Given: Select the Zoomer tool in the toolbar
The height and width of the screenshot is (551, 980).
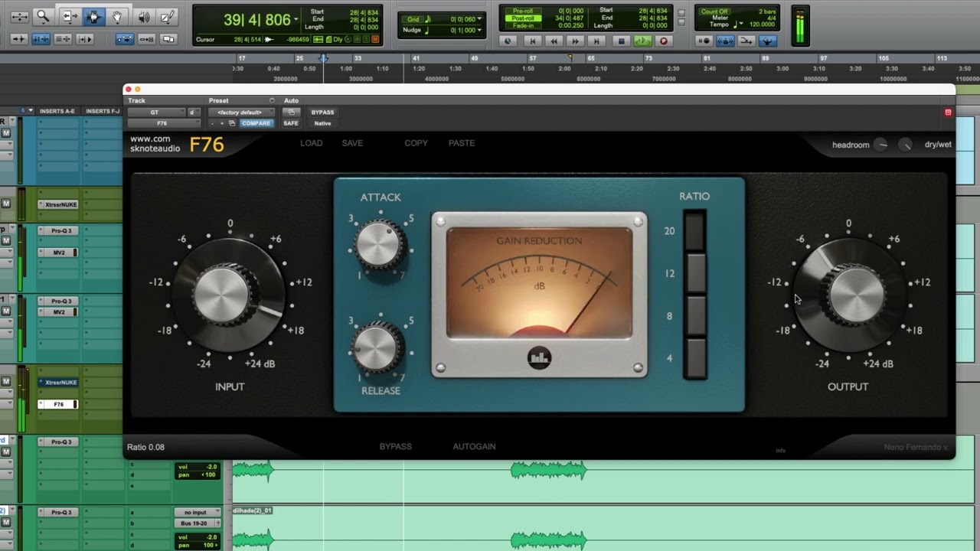Looking at the screenshot, I should point(43,16).
